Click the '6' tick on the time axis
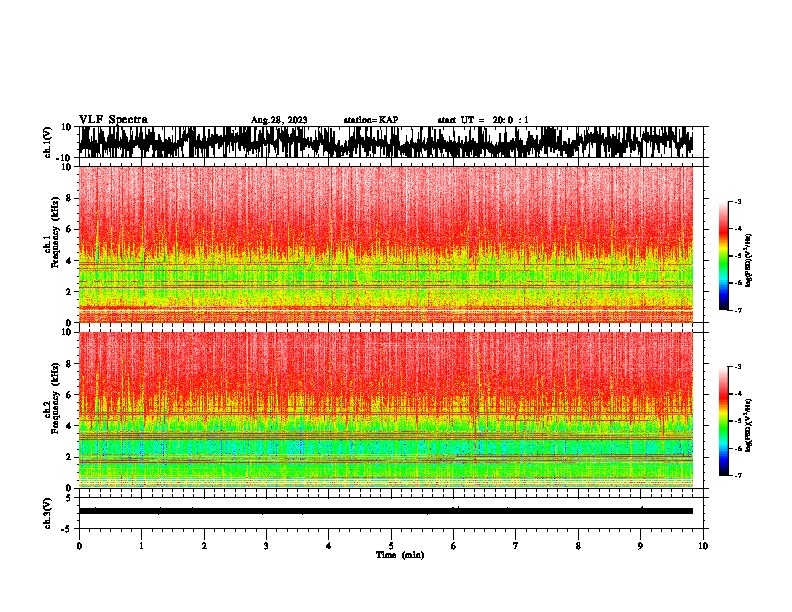792x612 pixels. [454, 546]
